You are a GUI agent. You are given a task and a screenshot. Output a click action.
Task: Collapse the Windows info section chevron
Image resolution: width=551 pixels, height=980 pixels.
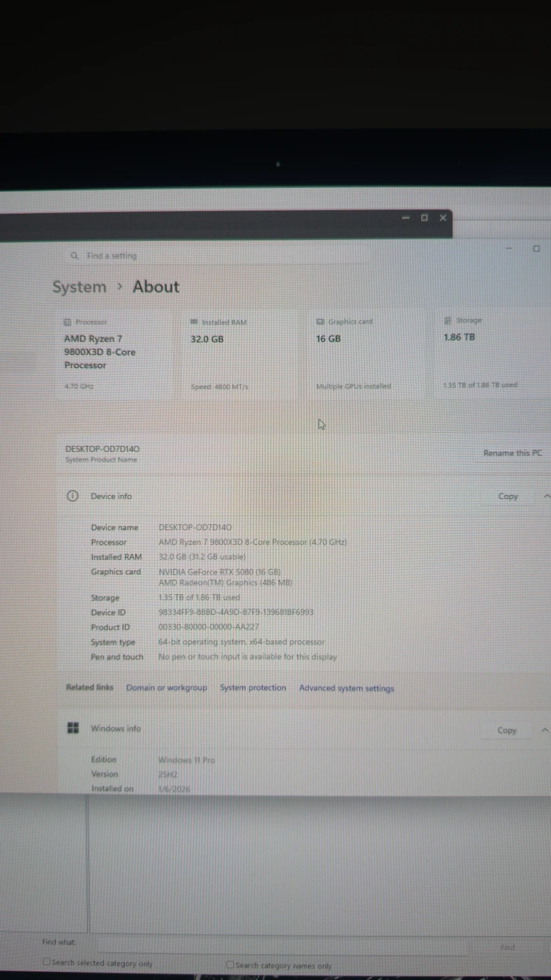545,730
